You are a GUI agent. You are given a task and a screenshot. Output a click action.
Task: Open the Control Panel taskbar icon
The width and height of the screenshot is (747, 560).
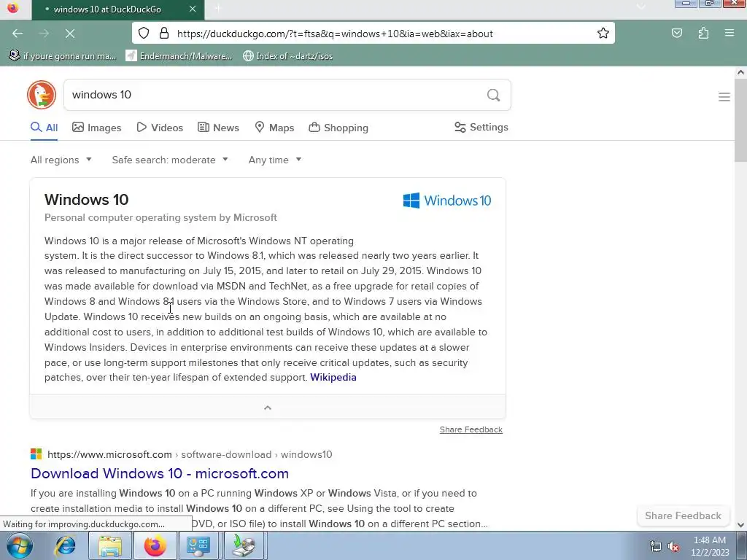[198, 545]
